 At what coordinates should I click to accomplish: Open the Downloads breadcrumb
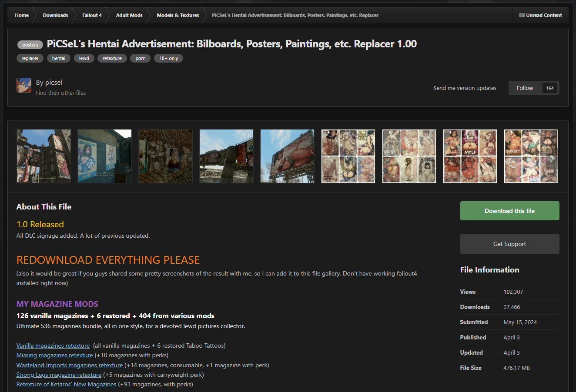tap(55, 15)
